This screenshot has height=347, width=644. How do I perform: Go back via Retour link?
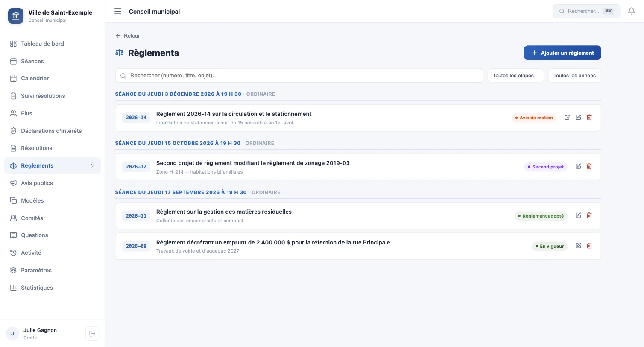(128, 36)
